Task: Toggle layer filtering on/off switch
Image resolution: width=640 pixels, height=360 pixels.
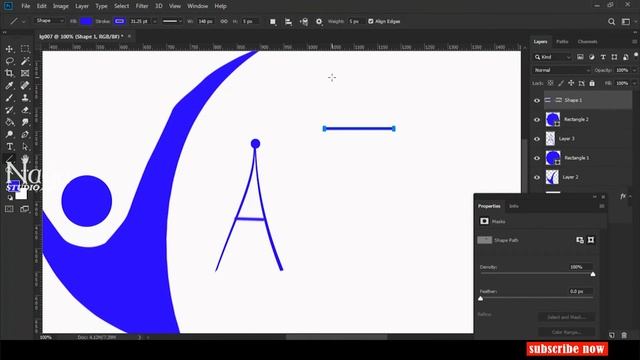Action: [636, 56]
